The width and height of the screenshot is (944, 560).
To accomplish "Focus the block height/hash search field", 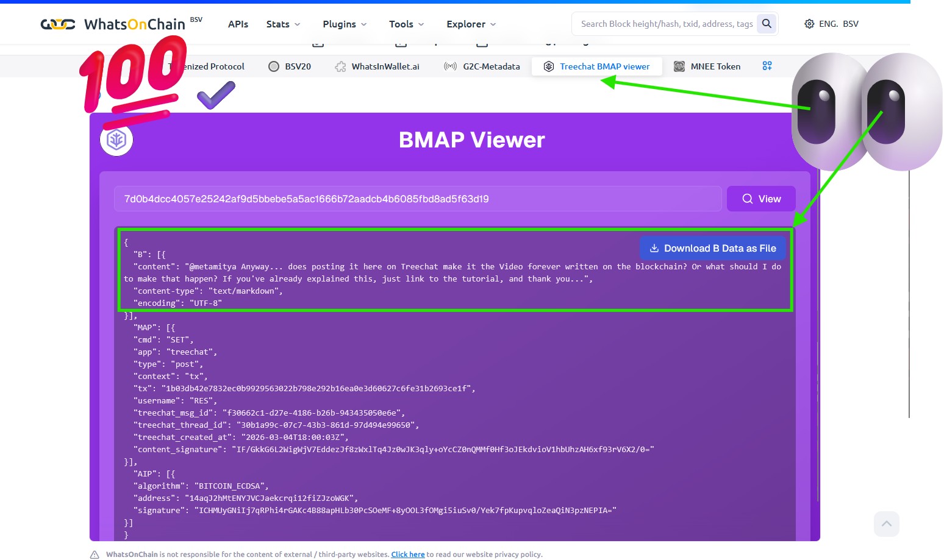I will point(666,24).
